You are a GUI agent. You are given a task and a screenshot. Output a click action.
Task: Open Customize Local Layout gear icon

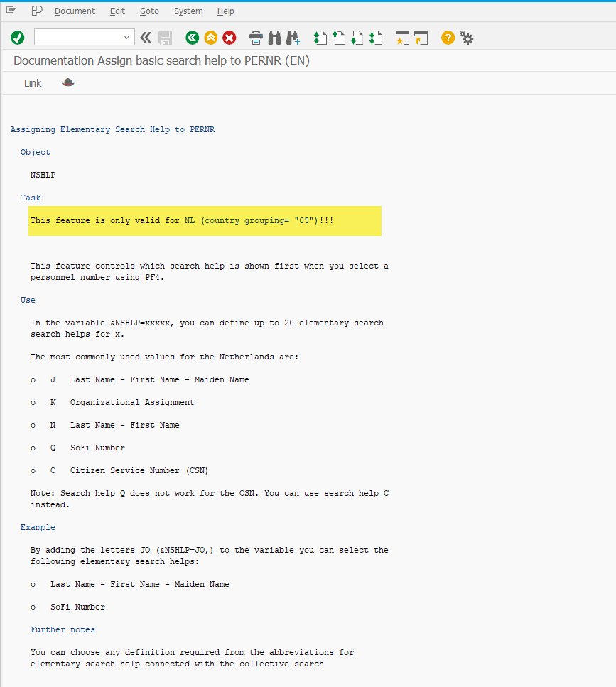click(467, 38)
